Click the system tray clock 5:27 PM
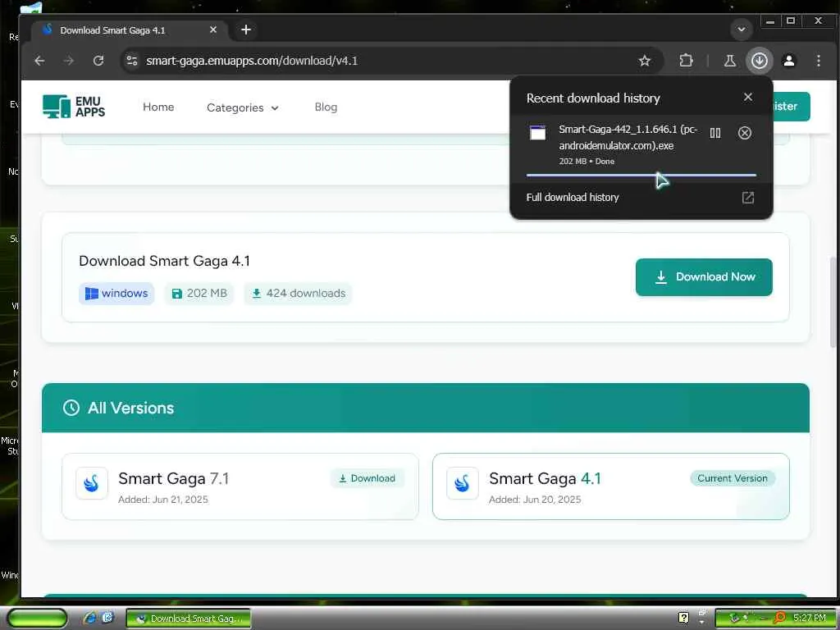The width and height of the screenshot is (840, 630). (x=809, y=618)
